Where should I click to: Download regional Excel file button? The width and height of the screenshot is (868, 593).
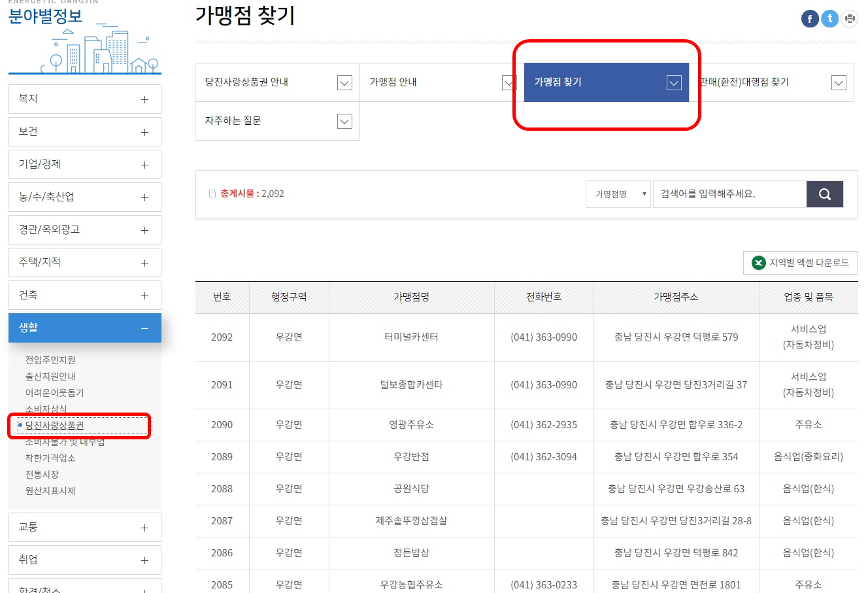801,263
